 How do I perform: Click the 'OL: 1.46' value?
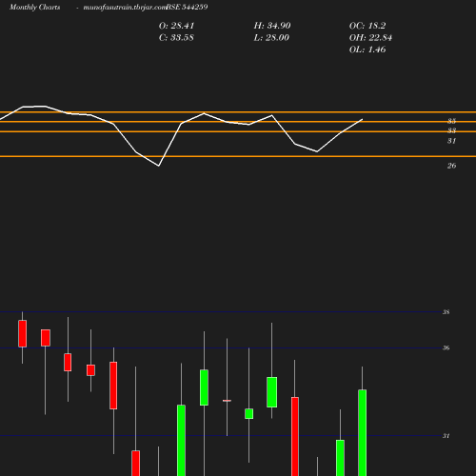point(367,50)
